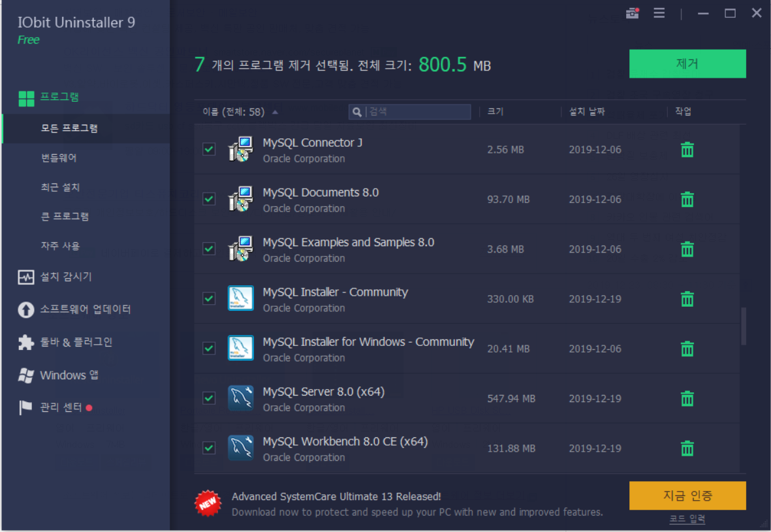Click the Windows Apps flag icon
Screen dimensions: 771x532
pyautogui.click(x=26, y=375)
